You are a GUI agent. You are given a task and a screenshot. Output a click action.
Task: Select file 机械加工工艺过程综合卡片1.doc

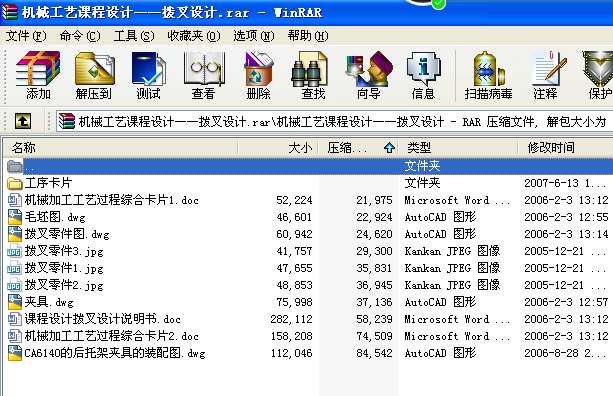click(111, 200)
